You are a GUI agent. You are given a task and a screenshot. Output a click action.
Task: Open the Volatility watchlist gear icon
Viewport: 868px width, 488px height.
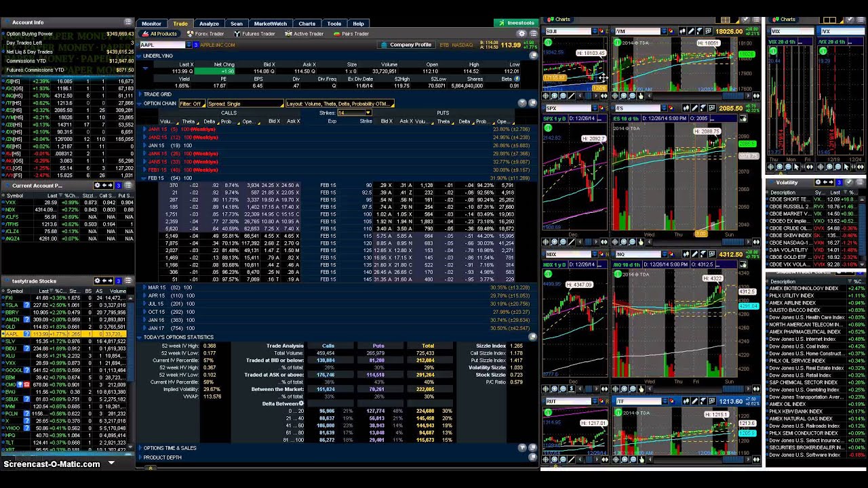pyautogui.click(x=818, y=182)
